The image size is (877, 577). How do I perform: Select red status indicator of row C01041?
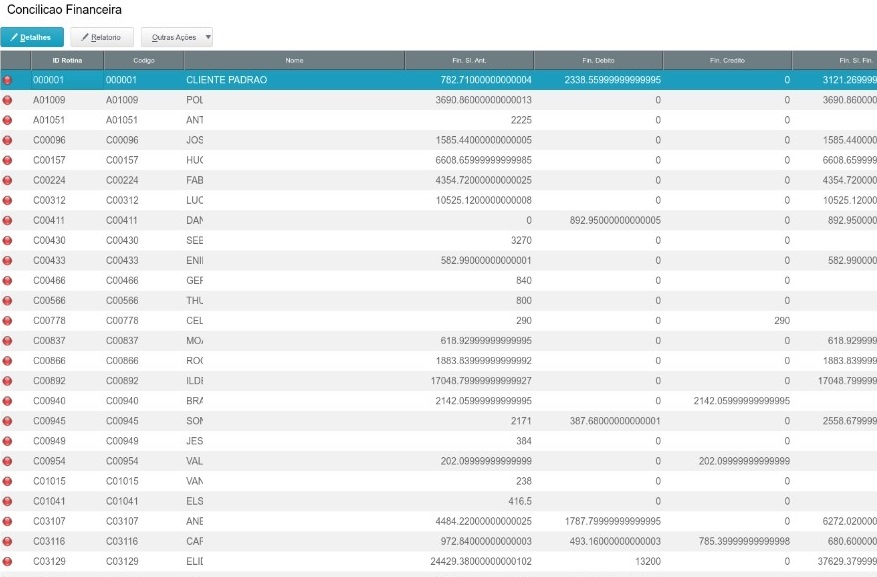[8, 500]
